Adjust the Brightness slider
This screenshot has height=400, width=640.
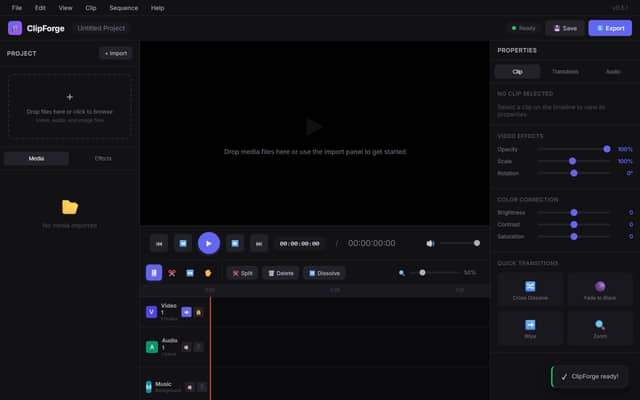click(x=573, y=213)
